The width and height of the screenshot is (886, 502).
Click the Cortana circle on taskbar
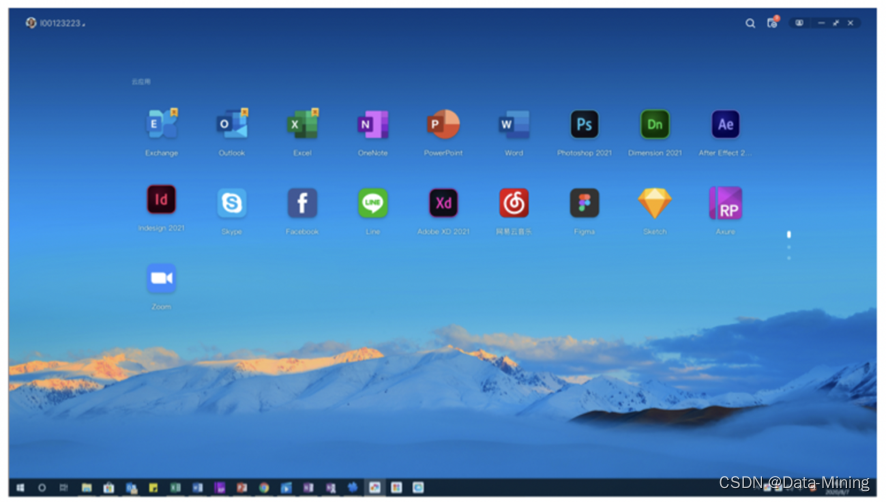(42, 487)
